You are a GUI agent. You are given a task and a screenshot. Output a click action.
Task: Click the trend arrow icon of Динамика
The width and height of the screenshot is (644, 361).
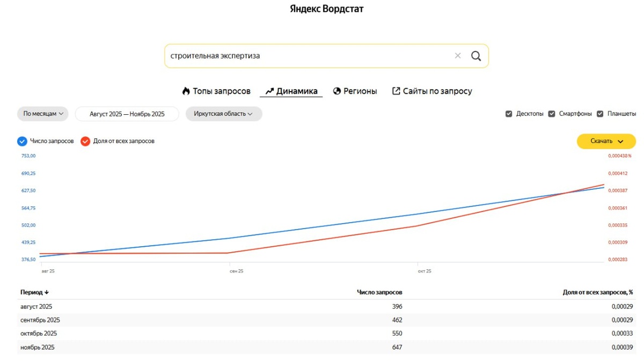[269, 91]
